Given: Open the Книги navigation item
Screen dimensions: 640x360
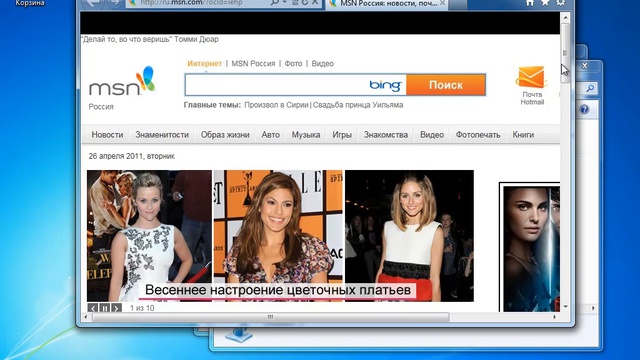Looking at the screenshot, I should click(x=523, y=135).
